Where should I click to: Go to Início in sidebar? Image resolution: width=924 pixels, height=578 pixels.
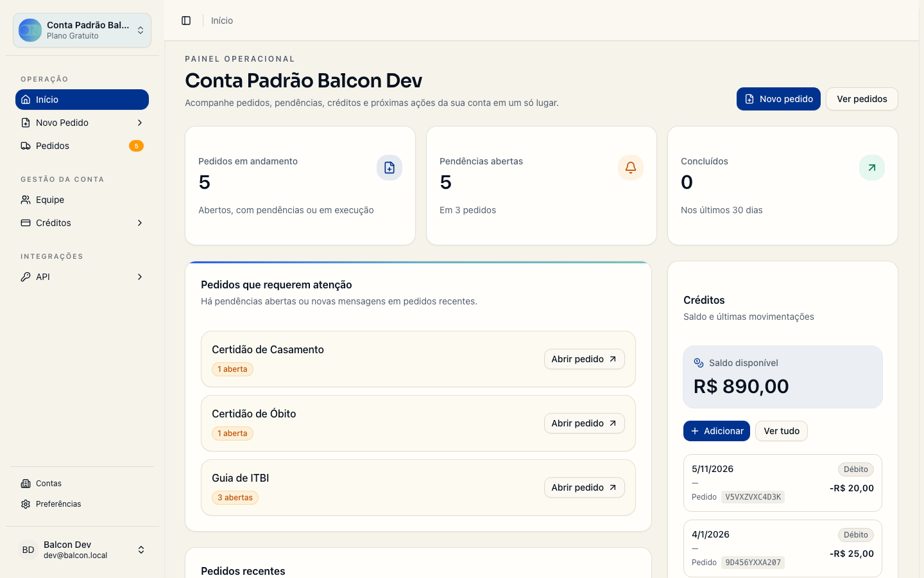tap(82, 100)
